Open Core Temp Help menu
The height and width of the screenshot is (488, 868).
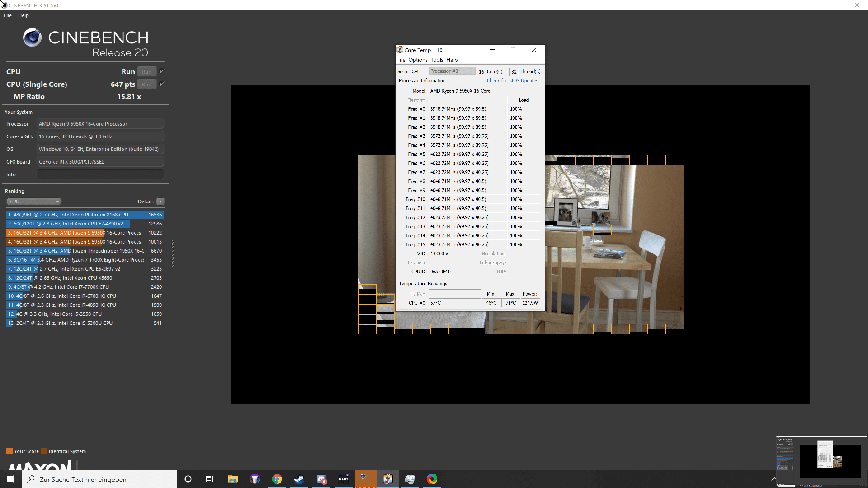pyautogui.click(x=452, y=60)
